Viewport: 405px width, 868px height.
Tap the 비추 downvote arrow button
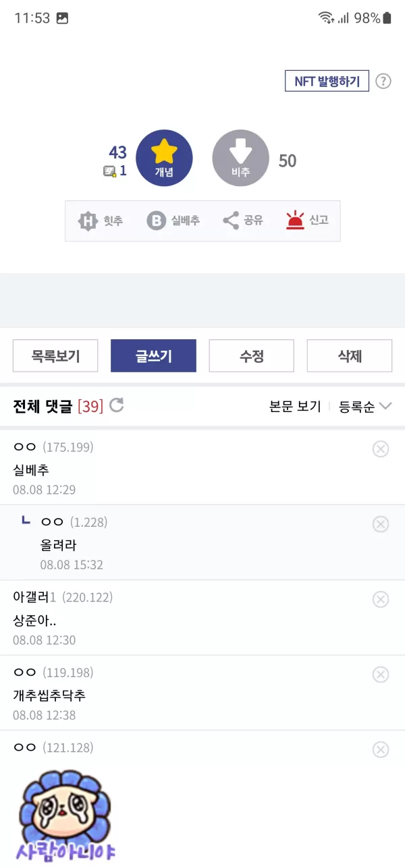tap(240, 158)
